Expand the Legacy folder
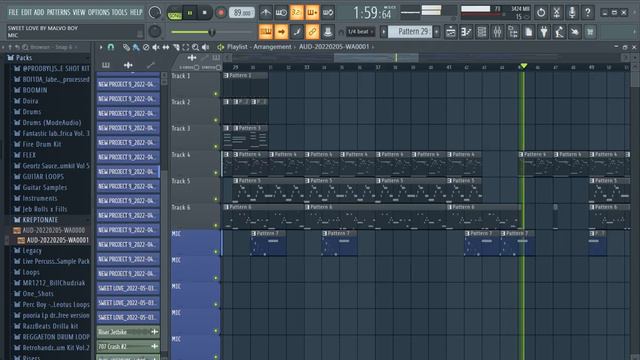Screen dimensions: 640x360 pos(31,251)
